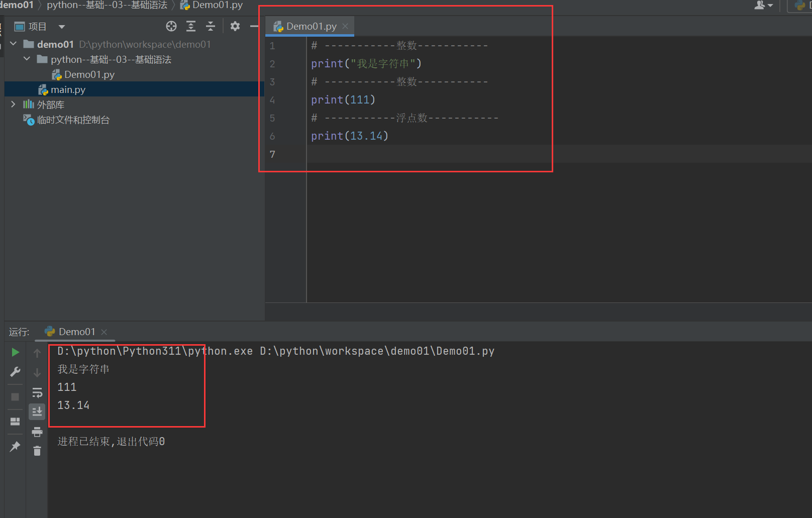Open the project view dropdown arrow

pos(61,27)
